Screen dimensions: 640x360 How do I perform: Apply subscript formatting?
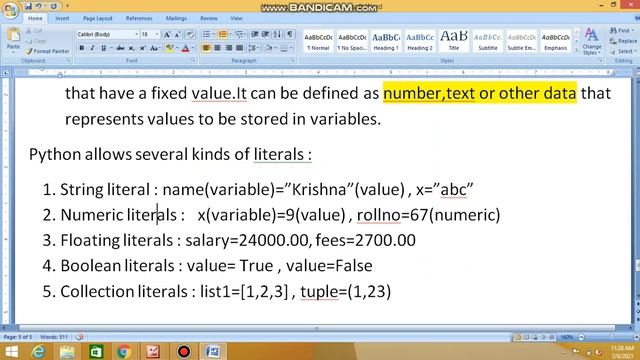131,48
